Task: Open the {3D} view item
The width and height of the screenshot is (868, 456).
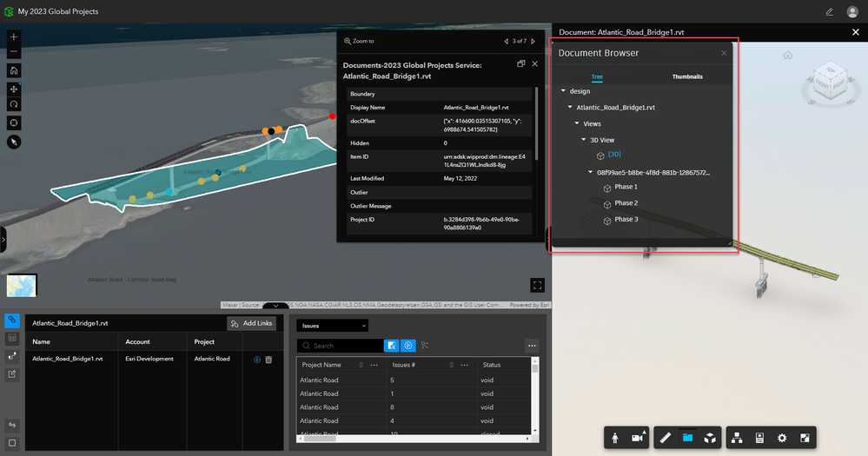Action: click(x=614, y=155)
